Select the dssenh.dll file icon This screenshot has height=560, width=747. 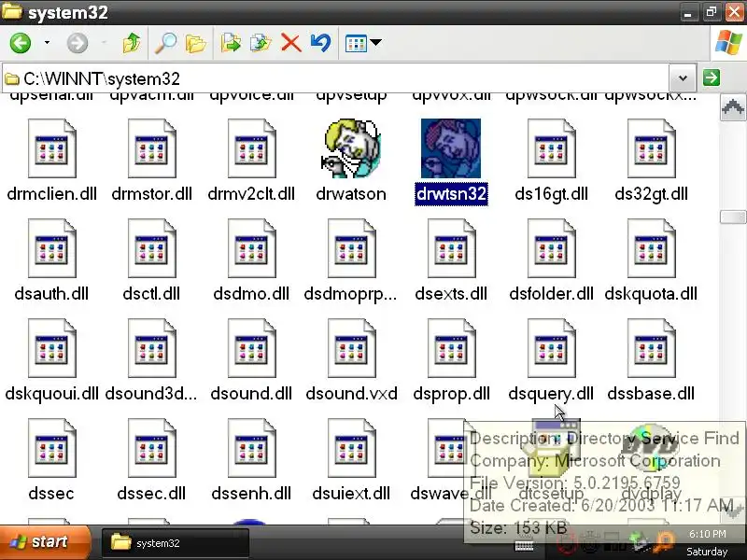pyautogui.click(x=251, y=448)
